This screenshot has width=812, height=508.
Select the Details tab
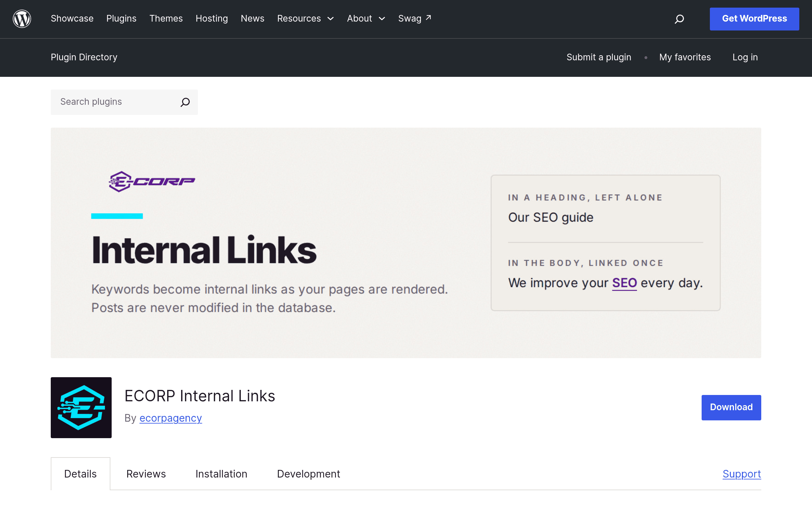click(81, 474)
